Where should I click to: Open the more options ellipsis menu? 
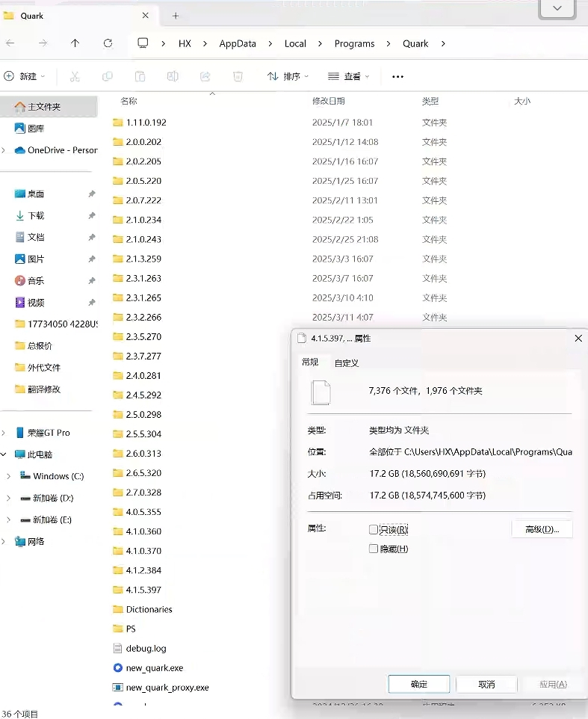[x=397, y=76]
